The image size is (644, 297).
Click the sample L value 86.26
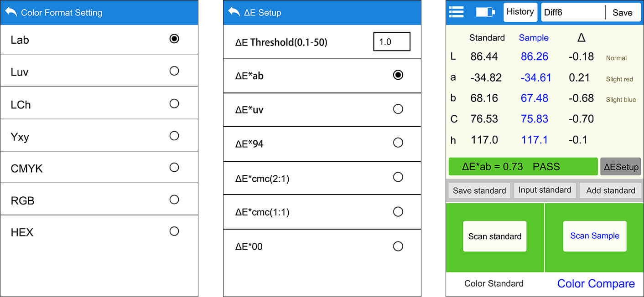pyautogui.click(x=535, y=57)
